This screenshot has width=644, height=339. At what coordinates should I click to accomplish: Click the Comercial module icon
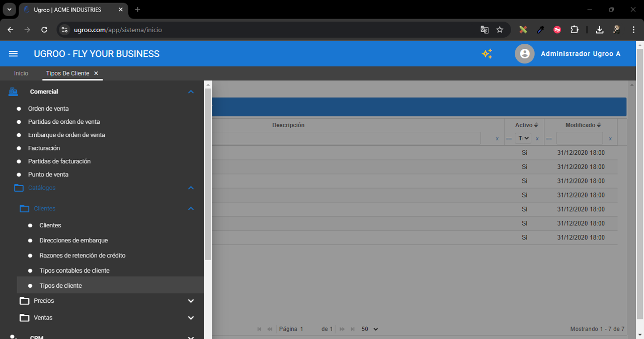[x=14, y=92]
